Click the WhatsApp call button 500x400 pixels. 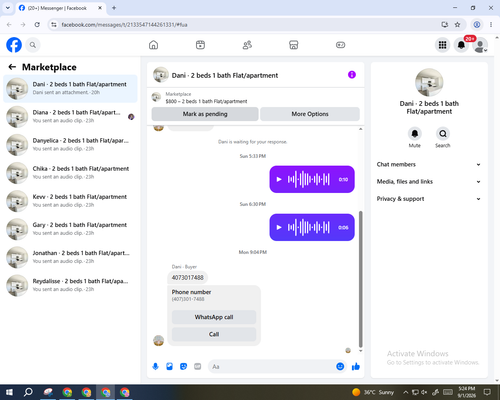(x=214, y=317)
